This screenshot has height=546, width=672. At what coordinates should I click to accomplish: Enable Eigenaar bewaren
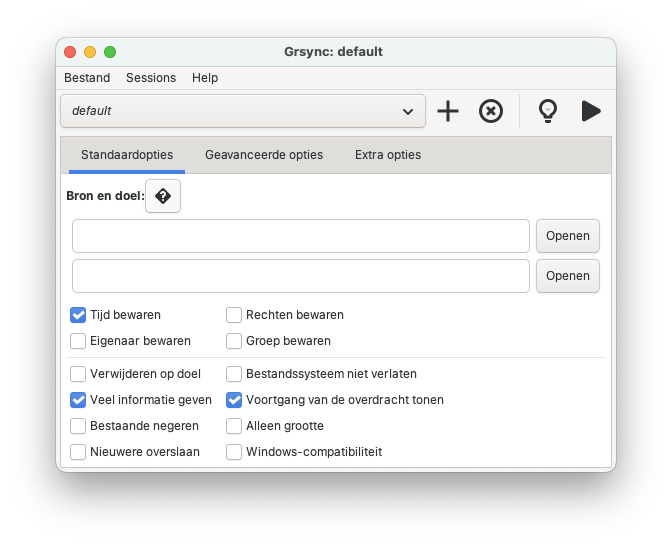(x=78, y=341)
